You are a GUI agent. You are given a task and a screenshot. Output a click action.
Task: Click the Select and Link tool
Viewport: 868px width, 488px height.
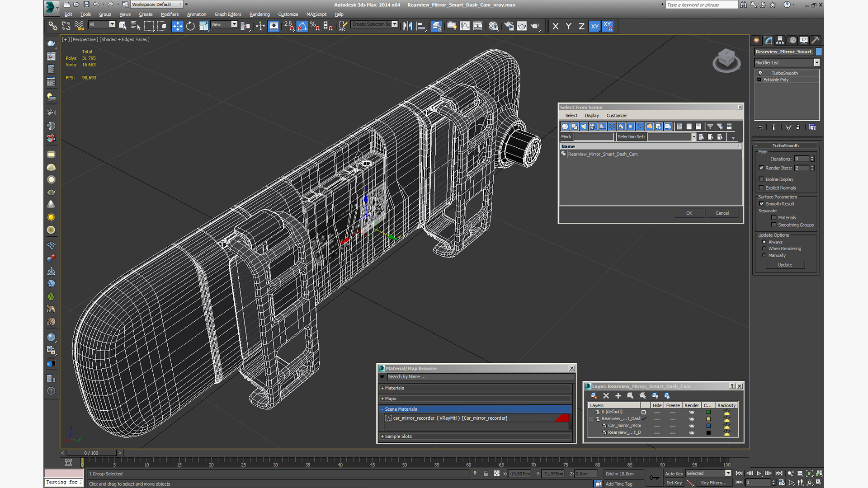(x=53, y=26)
